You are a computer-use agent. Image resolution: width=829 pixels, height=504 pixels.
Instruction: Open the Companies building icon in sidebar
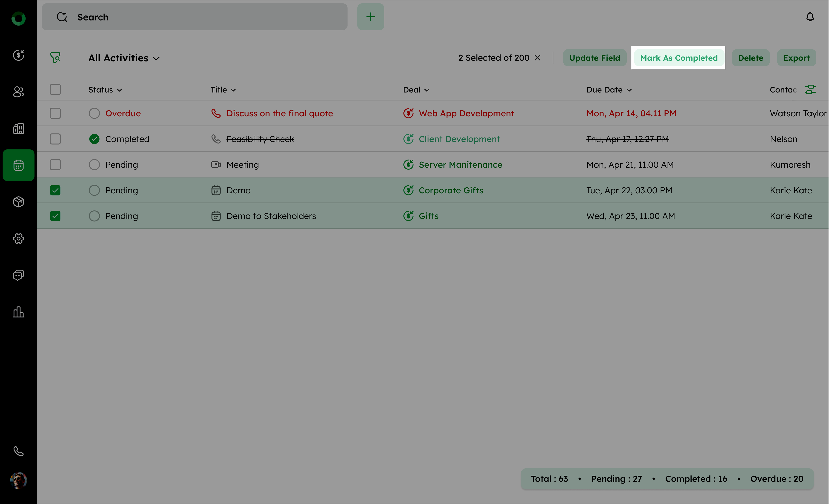click(x=18, y=129)
